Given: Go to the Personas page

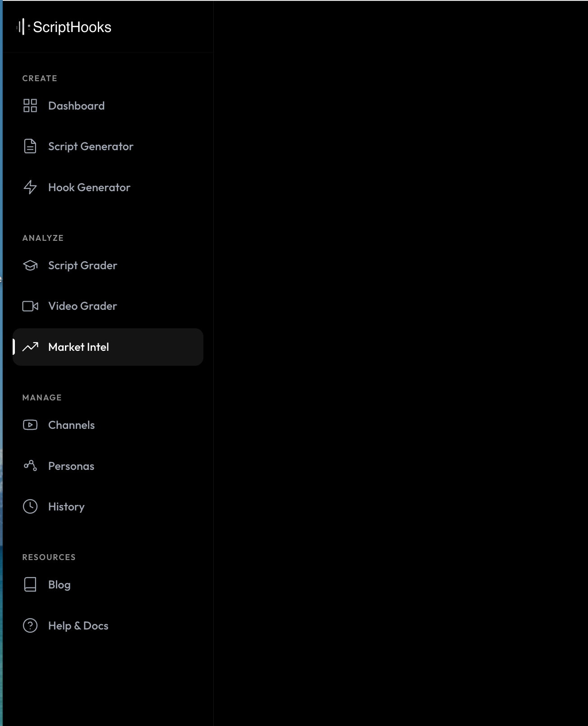Looking at the screenshot, I should pos(71,466).
